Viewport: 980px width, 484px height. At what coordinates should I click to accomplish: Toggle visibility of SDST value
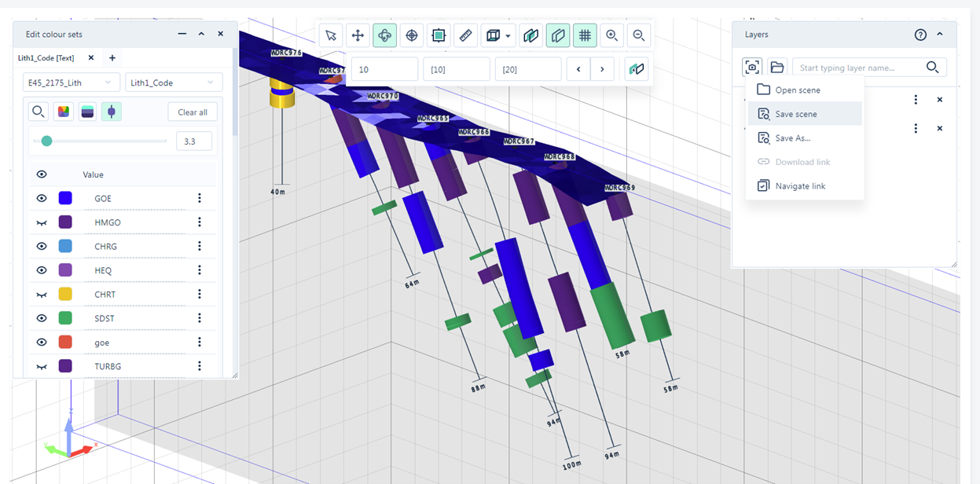pyautogui.click(x=42, y=318)
